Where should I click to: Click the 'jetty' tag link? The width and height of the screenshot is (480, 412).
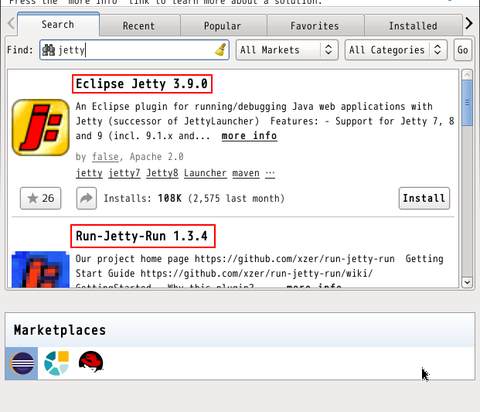coord(89,173)
